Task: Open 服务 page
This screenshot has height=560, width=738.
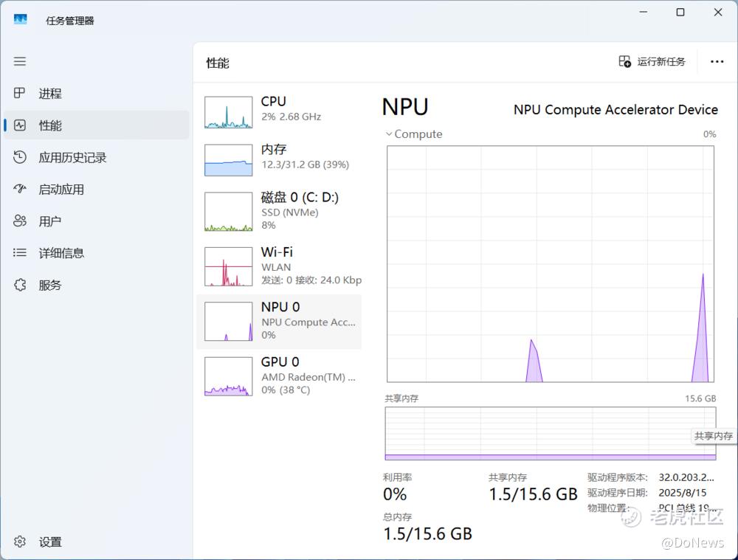Action: tap(96, 285)
